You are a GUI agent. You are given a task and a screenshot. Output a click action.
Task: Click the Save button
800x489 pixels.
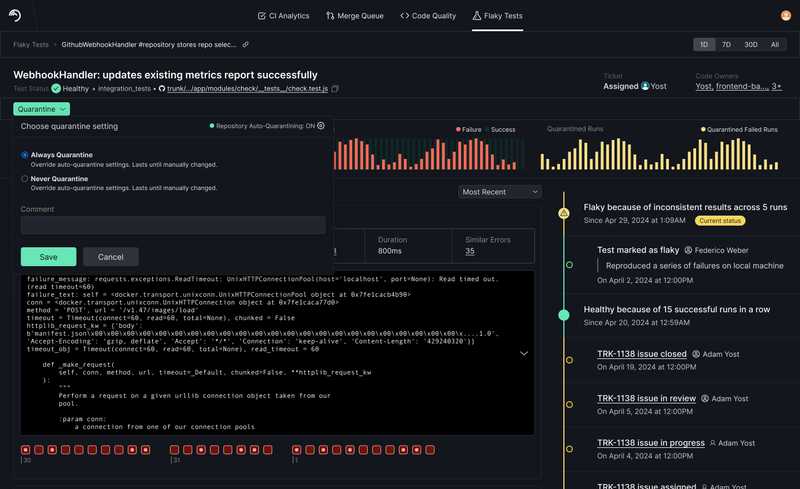[x=48, y=257]
